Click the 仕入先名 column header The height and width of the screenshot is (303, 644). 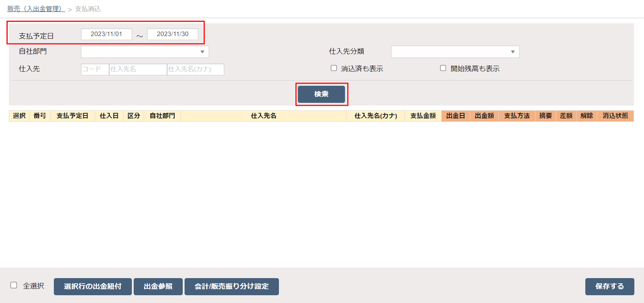(x=263, y=116)
